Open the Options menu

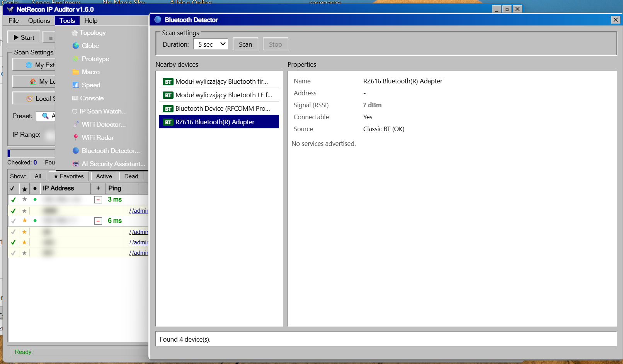tap(39, 20)
